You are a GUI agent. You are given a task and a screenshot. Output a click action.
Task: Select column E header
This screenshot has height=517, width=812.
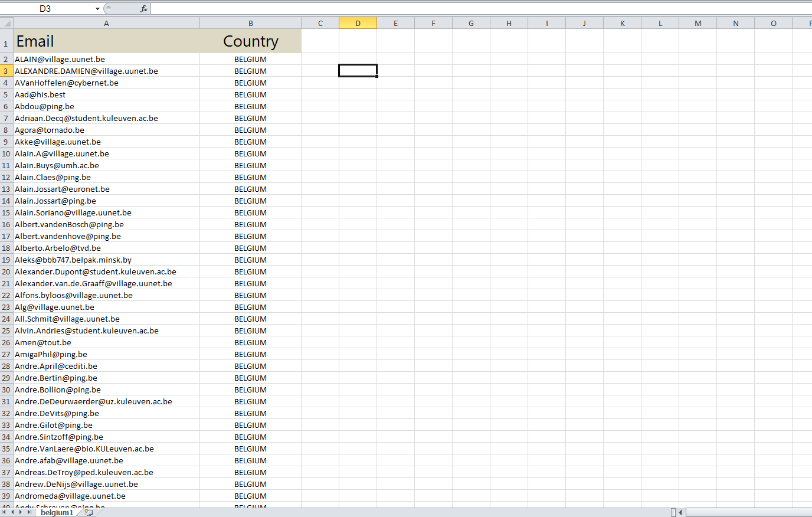pyautogui.click(x=396, y=24)
